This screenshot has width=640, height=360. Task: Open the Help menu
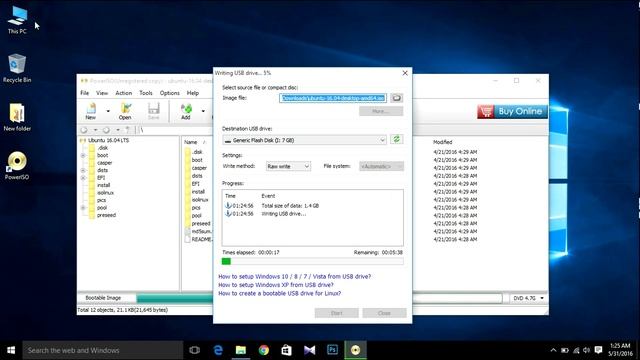[x=193, y=93]
